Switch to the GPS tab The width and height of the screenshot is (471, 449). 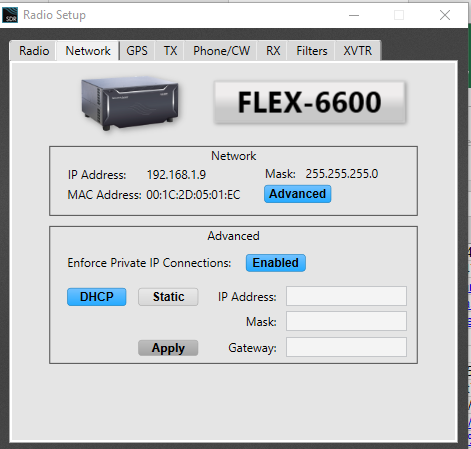[137, 51]
